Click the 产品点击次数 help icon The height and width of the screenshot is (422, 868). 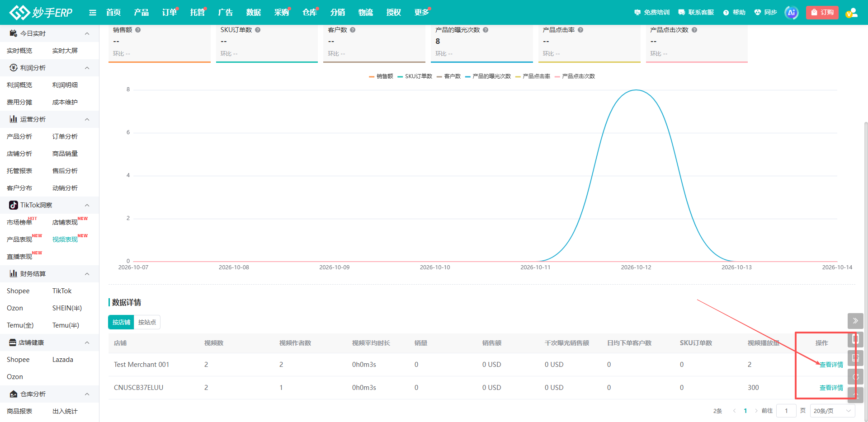pyautogui.click(x=694, y=30)
